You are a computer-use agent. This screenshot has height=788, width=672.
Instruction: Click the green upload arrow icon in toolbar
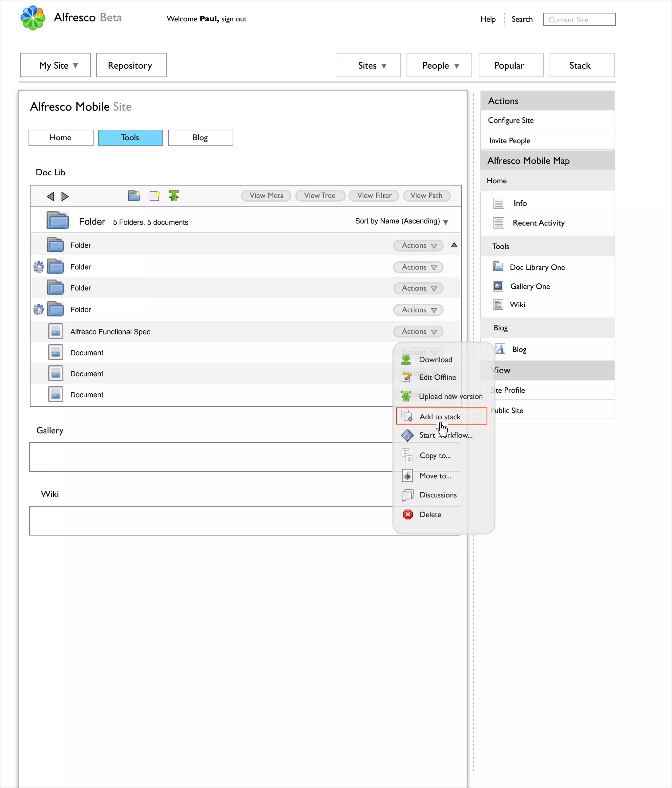click(174, 195)
